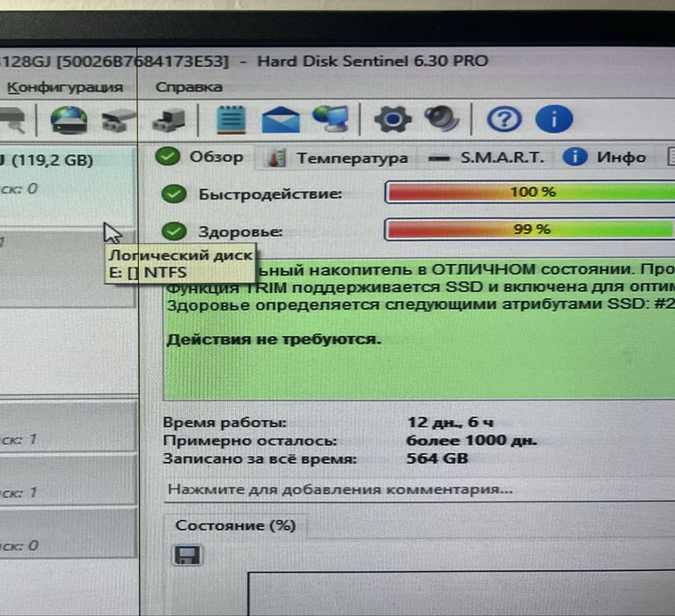Open the report notepad icon
The height and width of the screenshot is (616, 675).
(231, 119)
